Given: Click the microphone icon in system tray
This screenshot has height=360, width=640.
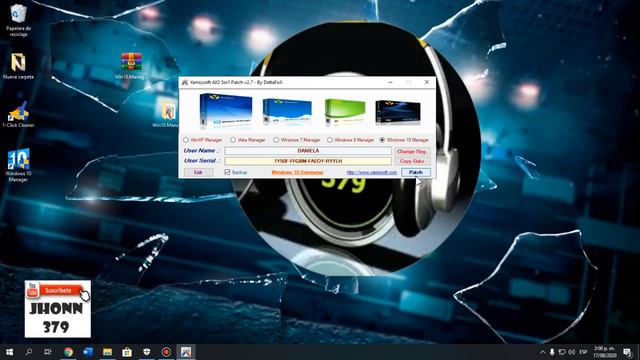Looking at the screenshot, I should click(552, 352).
